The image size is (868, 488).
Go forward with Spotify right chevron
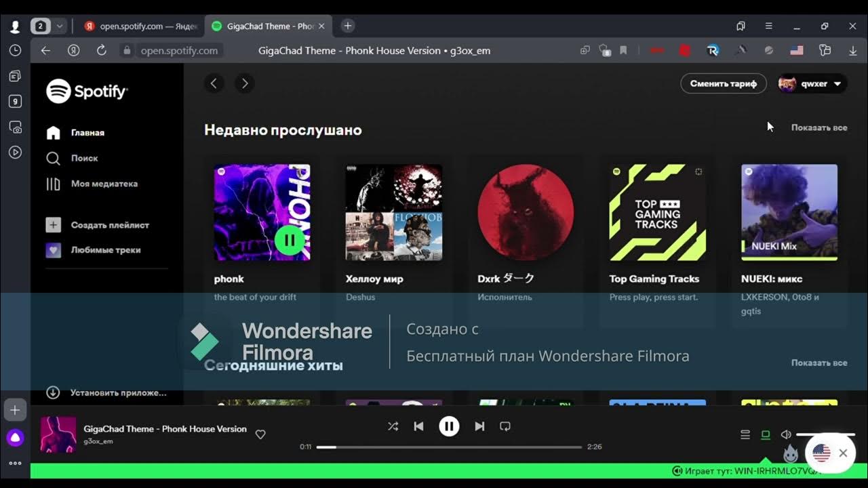tap(245, 83)
